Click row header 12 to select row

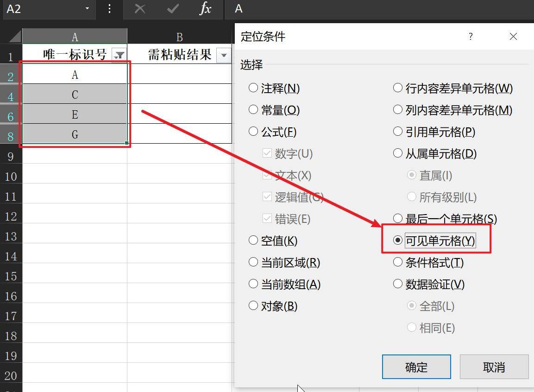pos(11,216)
